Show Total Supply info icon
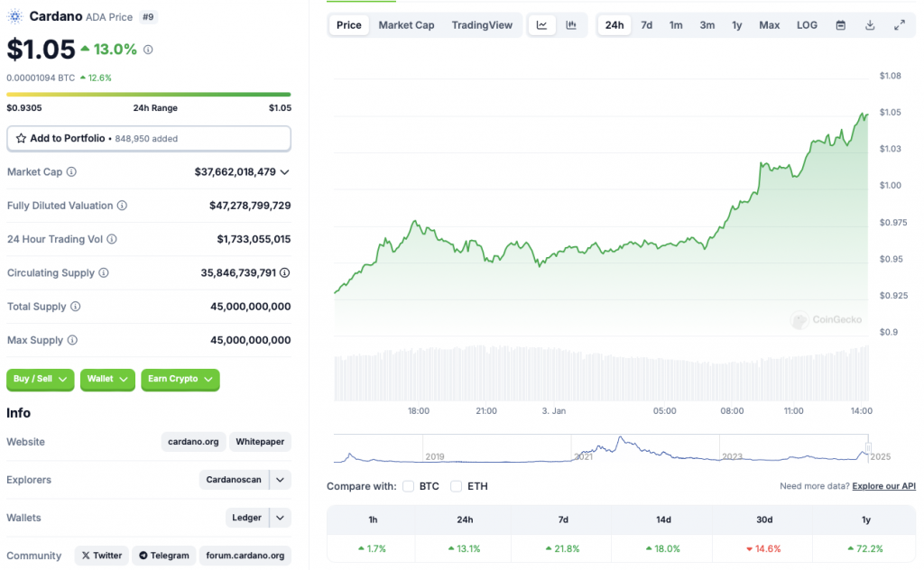 [76, 307]
